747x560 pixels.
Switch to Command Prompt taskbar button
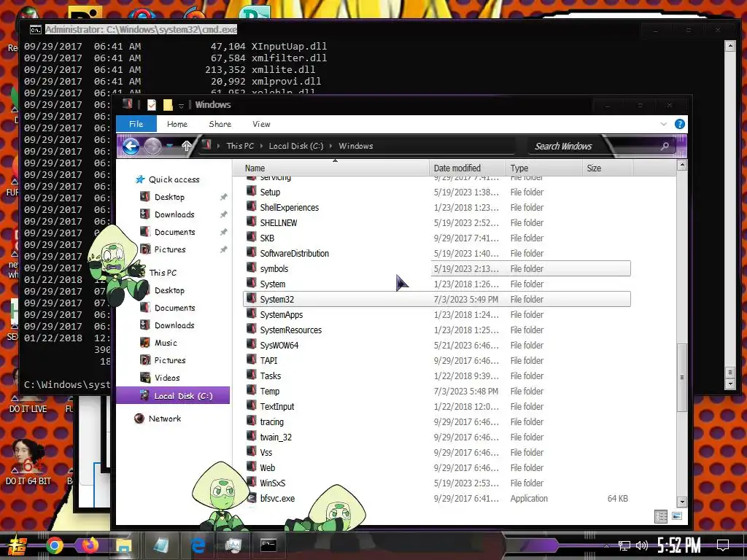pyautogui.click(x=268, y=545)
